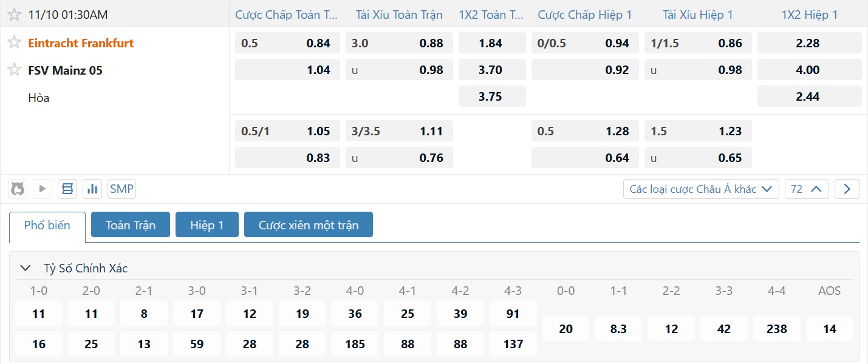Screen dimensions: 868x364
Task: Select the 1.84 full-match 1X2 odds
Action: pyautogui.click(x=492, y=43)
